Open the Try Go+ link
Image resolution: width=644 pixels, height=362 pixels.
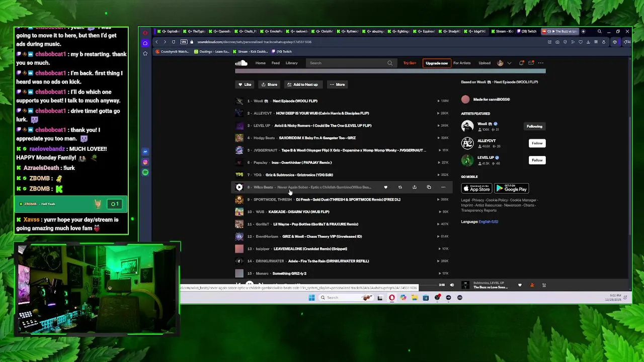coord(410,63)
